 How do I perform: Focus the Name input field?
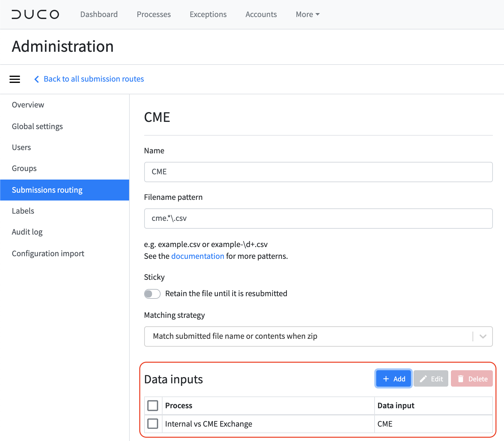point(318,172)
